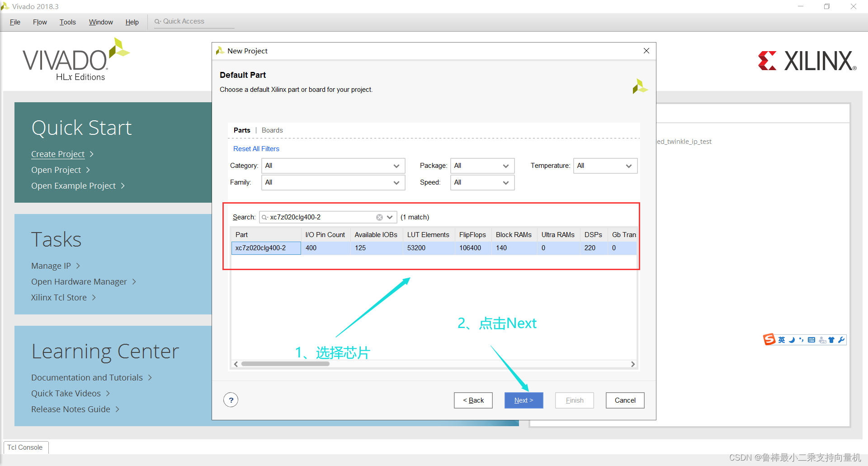This screenshot has height=466, width=868.
Task: Open the Sogou wrench toolbox icon
Action: click(x=841, y=340)
